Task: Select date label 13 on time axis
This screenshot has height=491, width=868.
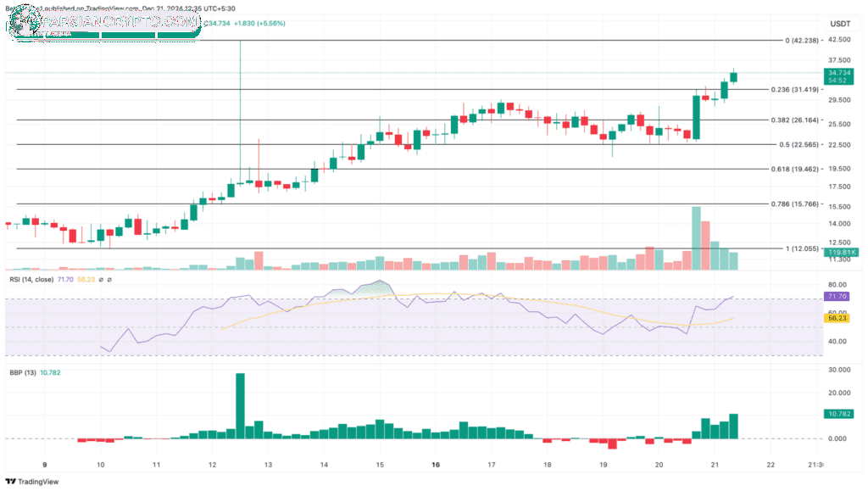Action: 268,465
